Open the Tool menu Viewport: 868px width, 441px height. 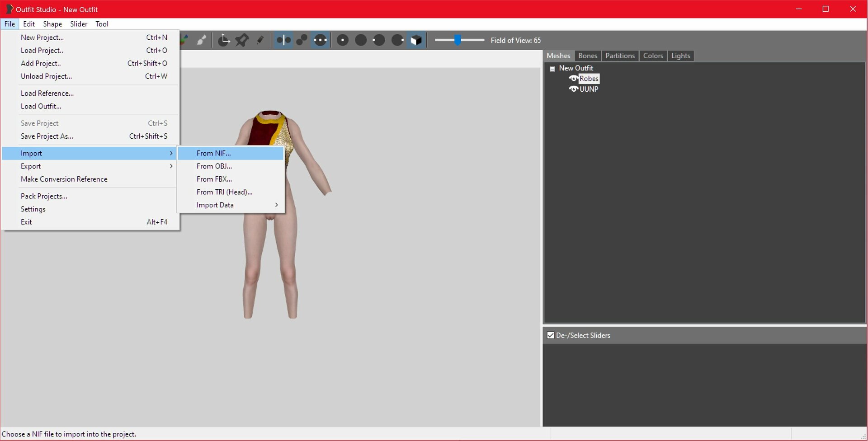point(102,24)
